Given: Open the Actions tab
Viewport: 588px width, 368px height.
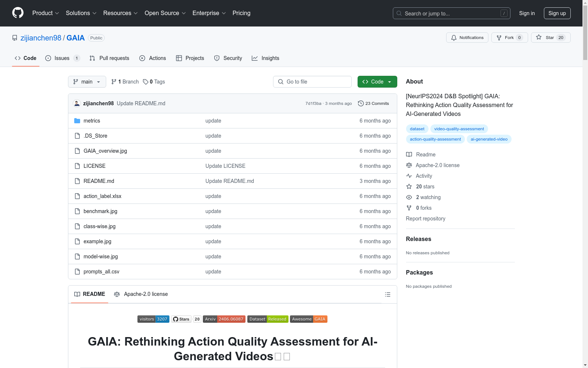Looking at the screenshot, I should [153, 58].
